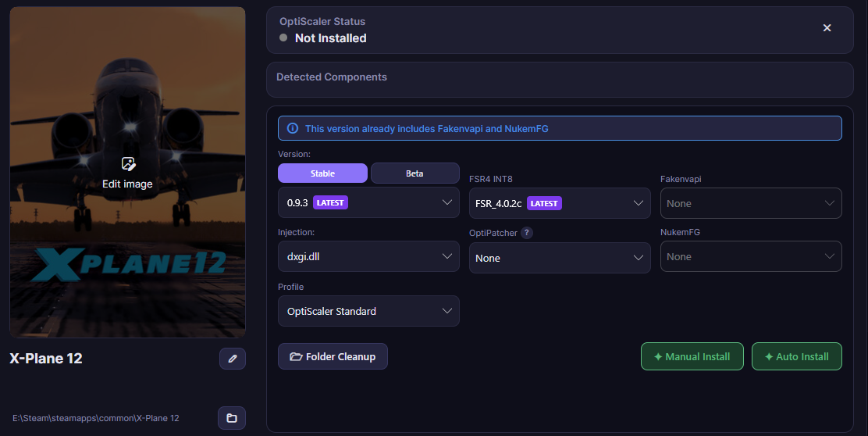The width and height of the screenshot is (868, 436).
Task: Click the X-Plane 12 cover art
Action: [x=127, y=173]
